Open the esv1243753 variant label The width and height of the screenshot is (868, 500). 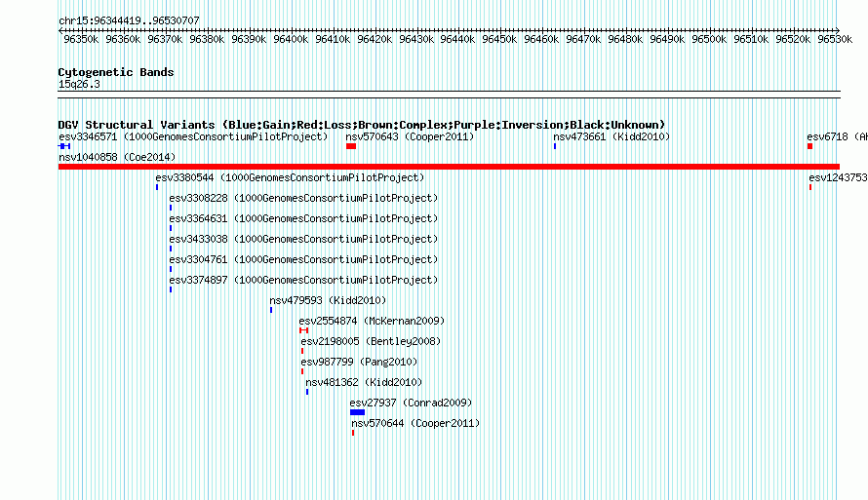[x=838, y=177]
